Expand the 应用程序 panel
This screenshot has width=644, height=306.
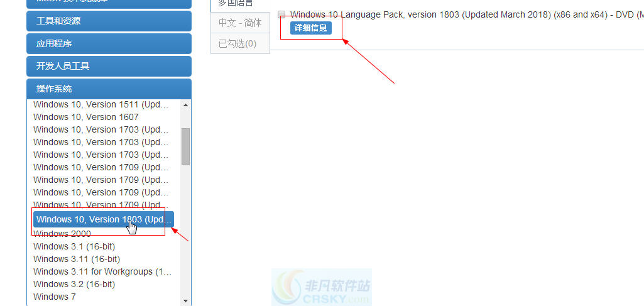109,43
